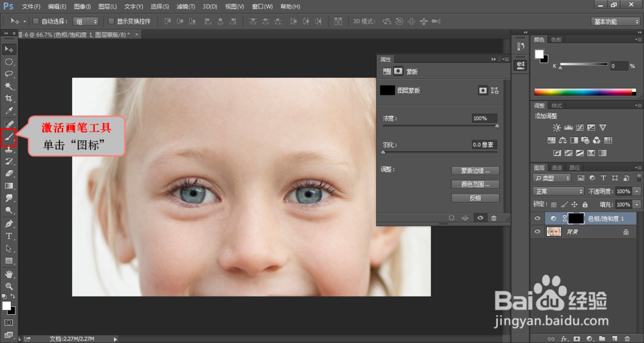This screenshot has height=343, width=644.
Task: Click the color spectrum ramp bar
Action: (x=585, y=92)
